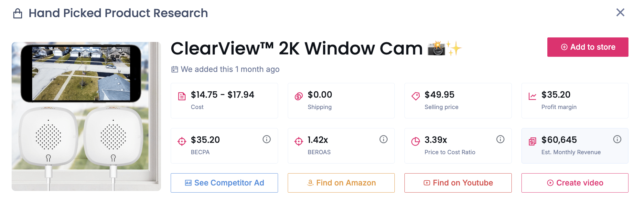Click the price tag icon beside Selling price

(x=415, y=95)
